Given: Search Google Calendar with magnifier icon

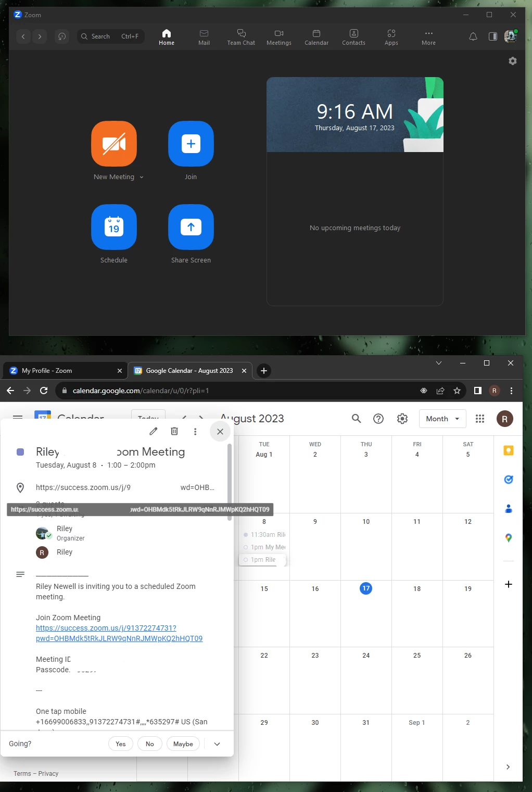Looking at the screenshot, I should [x=356, y=419].
